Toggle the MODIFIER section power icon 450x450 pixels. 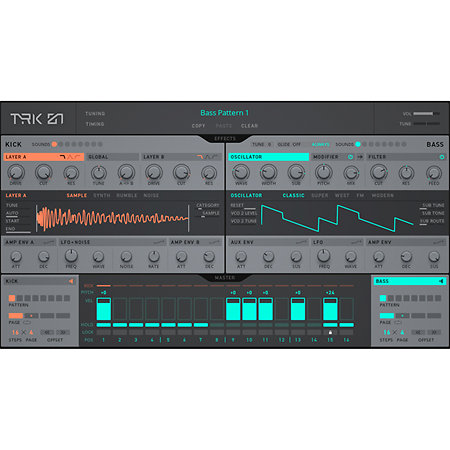click(350, 157)
